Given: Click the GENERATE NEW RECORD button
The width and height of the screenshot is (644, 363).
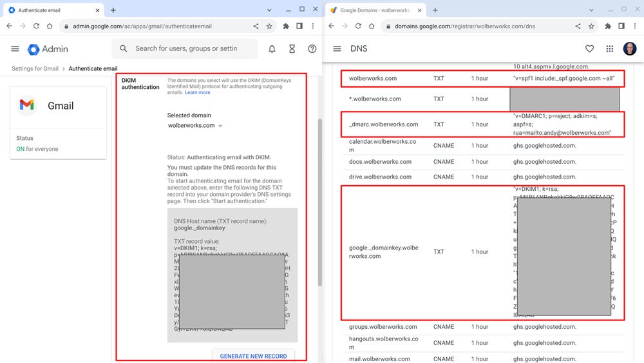Looking at the screenshot, I should (x=253, y=356).
